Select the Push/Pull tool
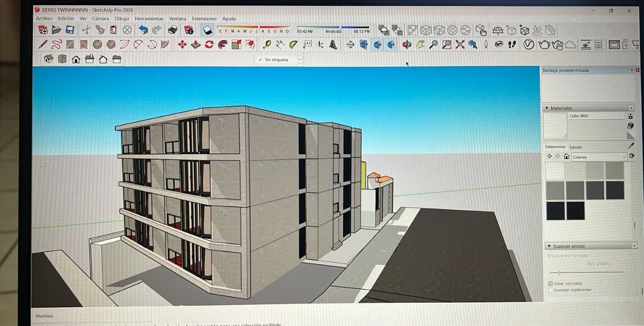The image size is (644, 326). tap(196, 45)
